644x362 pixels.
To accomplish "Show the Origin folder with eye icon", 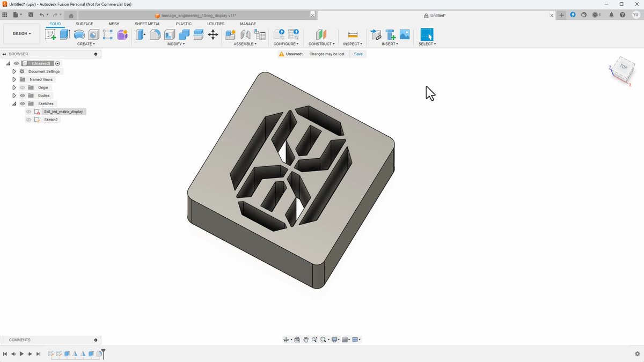I will [x=23, y=87].
